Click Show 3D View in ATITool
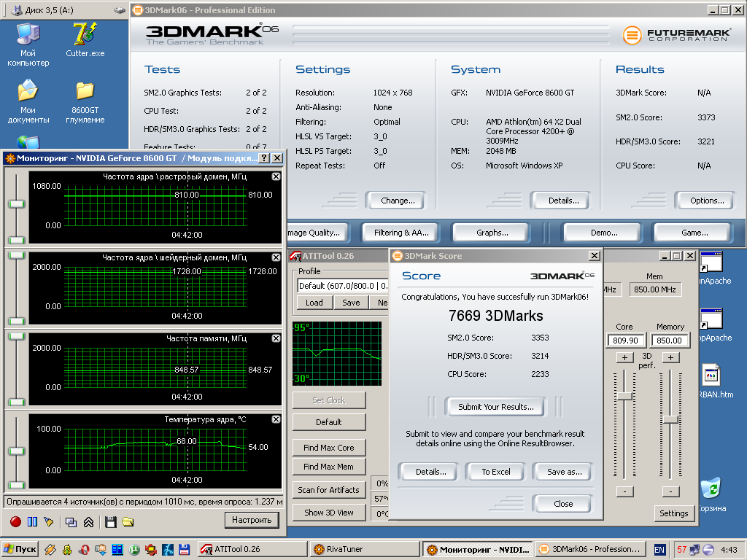The height and width of the screenshot is (560, 747). coord(329,513)
